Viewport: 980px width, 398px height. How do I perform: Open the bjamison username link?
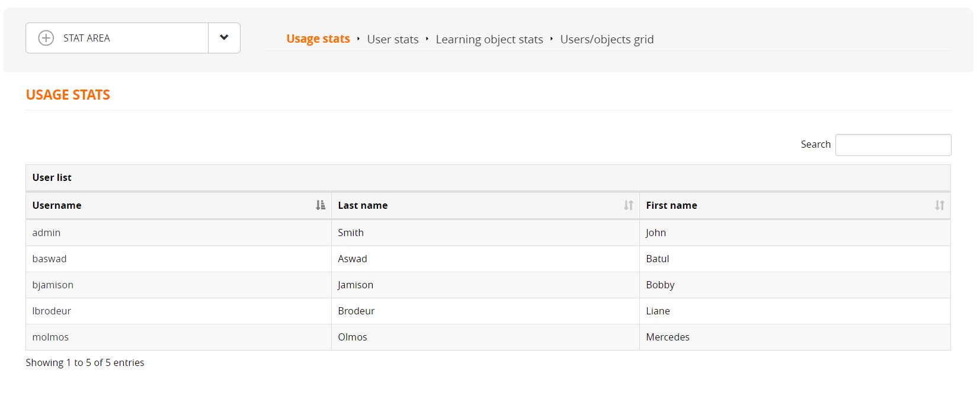click(x=53, y=285)
